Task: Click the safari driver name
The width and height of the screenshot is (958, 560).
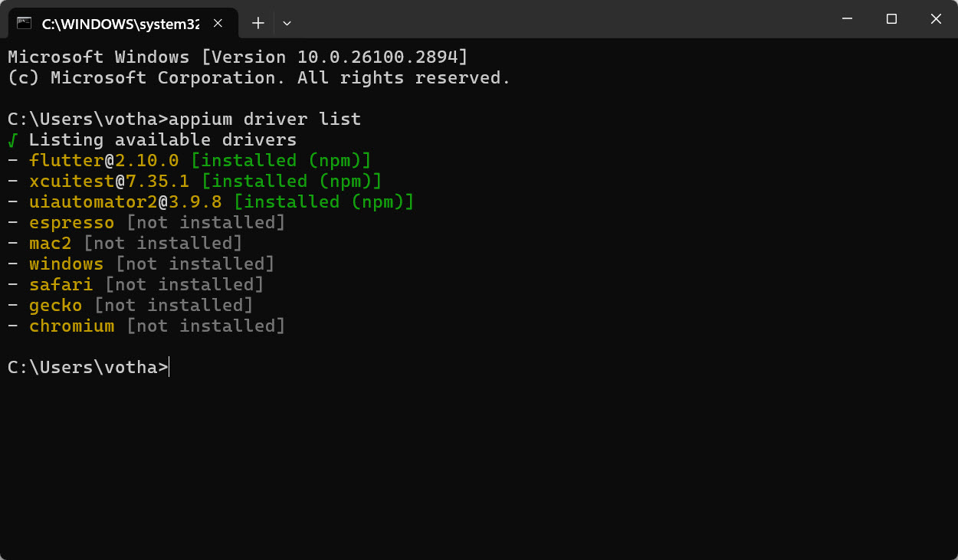Action: coord(61,285)
